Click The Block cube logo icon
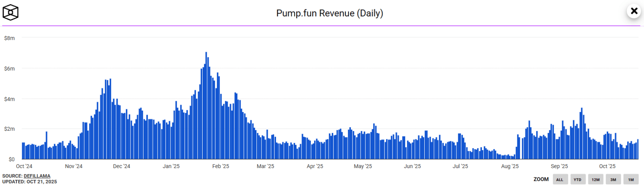This screenshot has height=186, width=644. click(10, 13)
